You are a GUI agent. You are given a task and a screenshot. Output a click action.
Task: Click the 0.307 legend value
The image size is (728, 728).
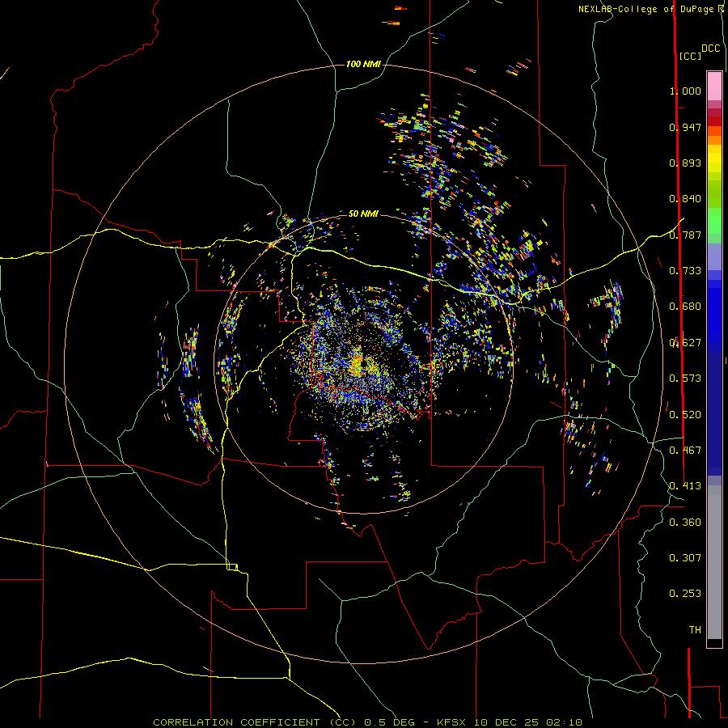click(685, 558)
